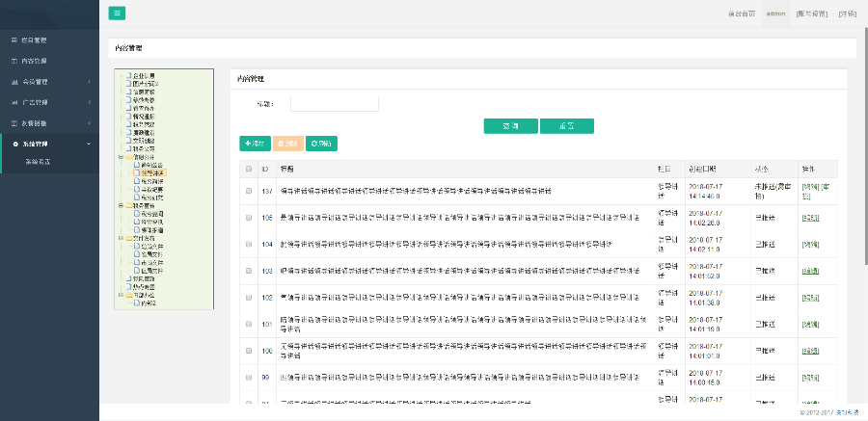Screen dimensions: 868x421
Task: Tick the checkbox for row ID 104
Action: click(249, 245)
